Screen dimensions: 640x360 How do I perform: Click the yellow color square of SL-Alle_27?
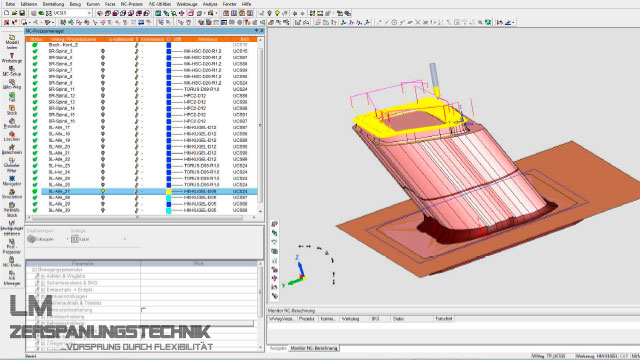(169, 191)
